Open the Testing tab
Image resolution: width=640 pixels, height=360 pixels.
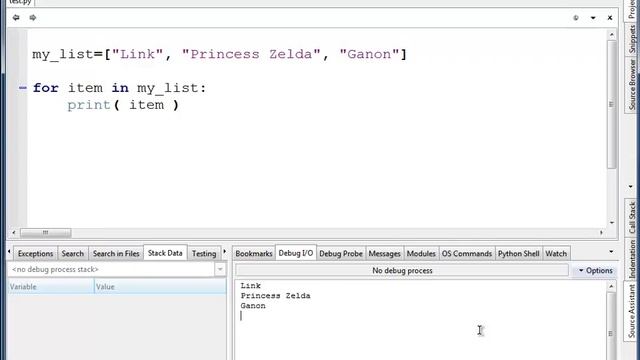coord(204,253)
